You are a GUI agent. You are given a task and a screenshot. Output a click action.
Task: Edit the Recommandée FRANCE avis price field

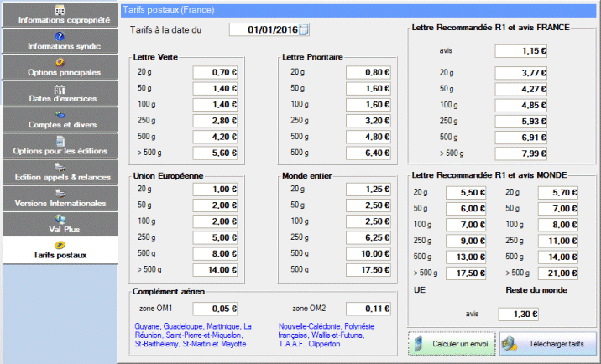click(x=521, y=51)
